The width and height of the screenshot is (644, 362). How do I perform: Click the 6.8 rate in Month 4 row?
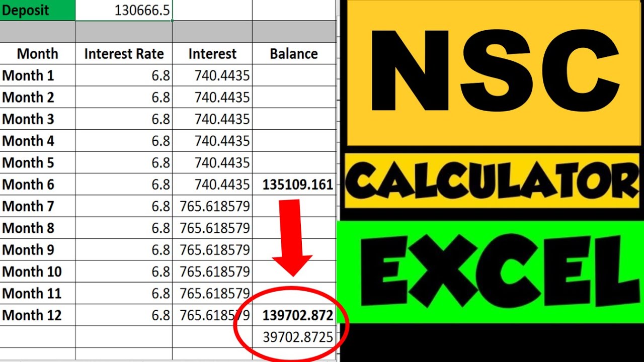[124, 141]
